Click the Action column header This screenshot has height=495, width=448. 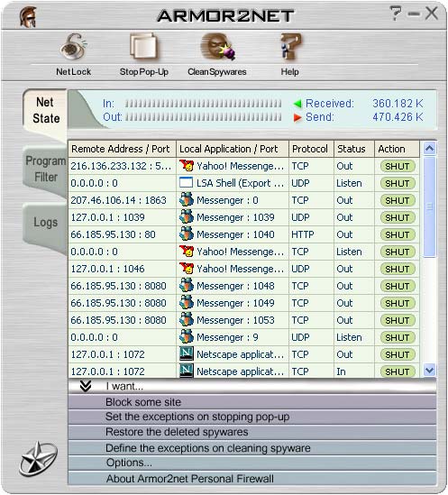[397, 149]
